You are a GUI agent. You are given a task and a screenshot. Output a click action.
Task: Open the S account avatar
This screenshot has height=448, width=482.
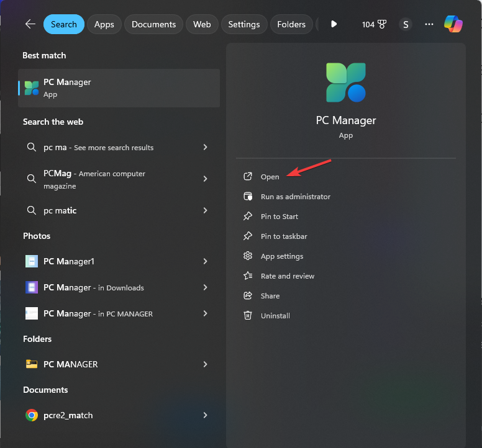tap(406, 24)
